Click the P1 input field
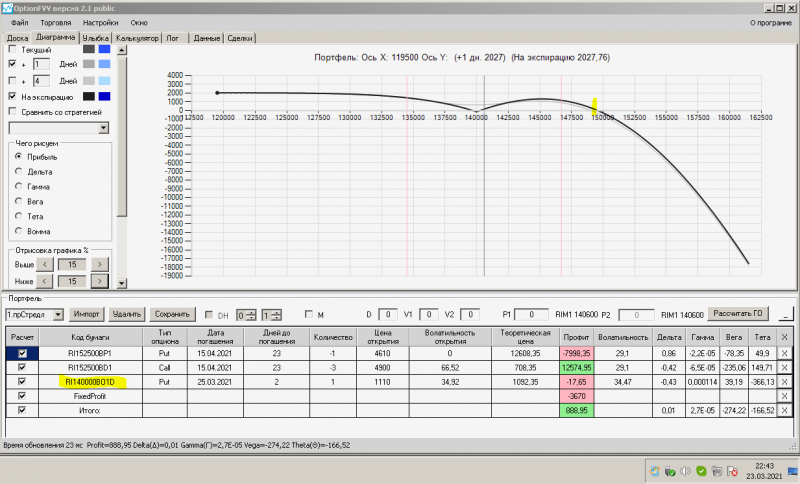Viewport: 800px width, 484px height. coord(531,315)
